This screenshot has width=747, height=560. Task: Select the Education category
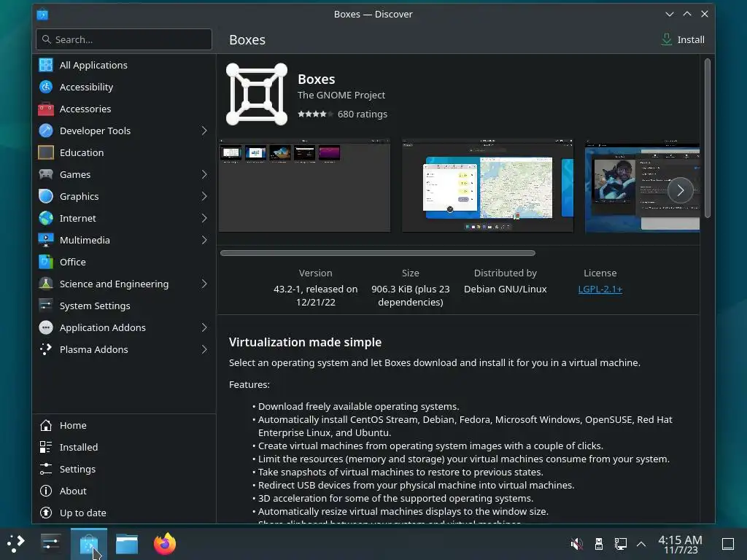pyautogui.click(x=124, y=152)
